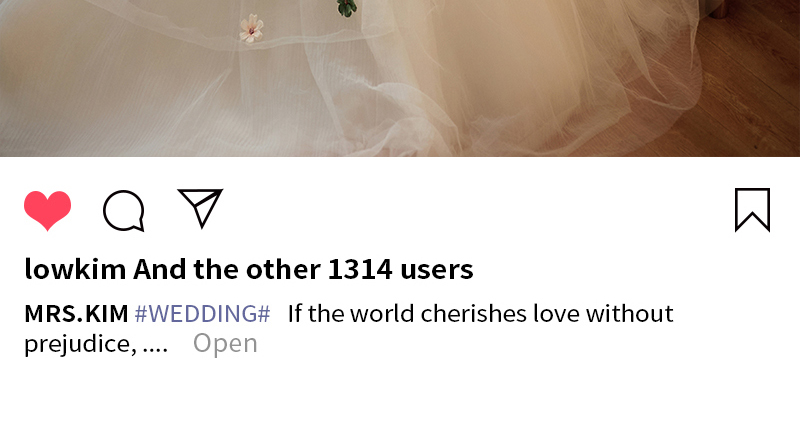Click the wooden floor area of photo

point(750,92)
